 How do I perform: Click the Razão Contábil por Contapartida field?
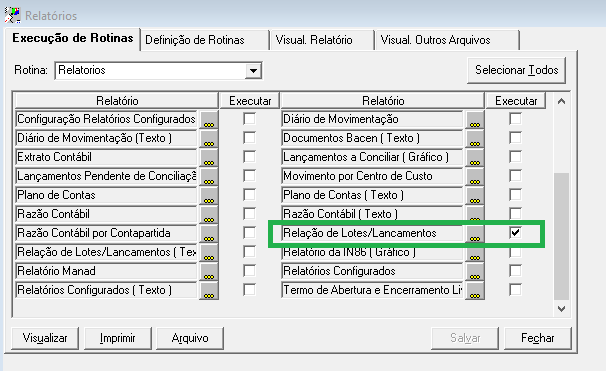click(107, 233)
